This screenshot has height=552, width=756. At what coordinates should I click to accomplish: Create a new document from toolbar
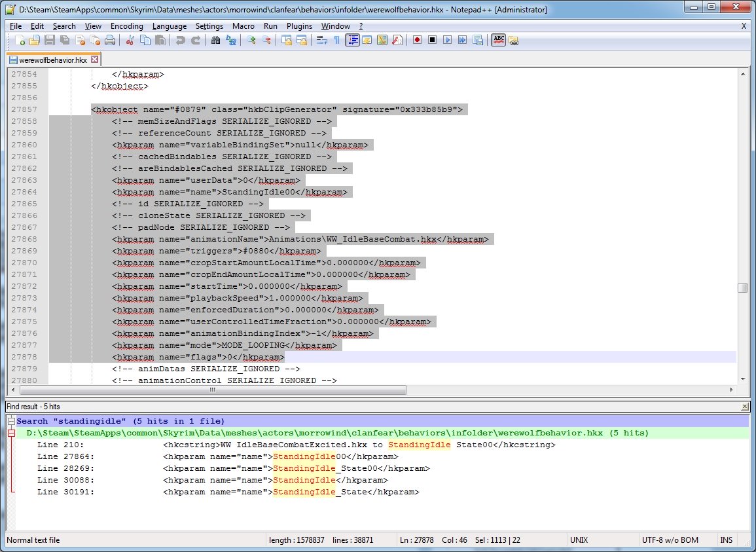coord(20,41)
